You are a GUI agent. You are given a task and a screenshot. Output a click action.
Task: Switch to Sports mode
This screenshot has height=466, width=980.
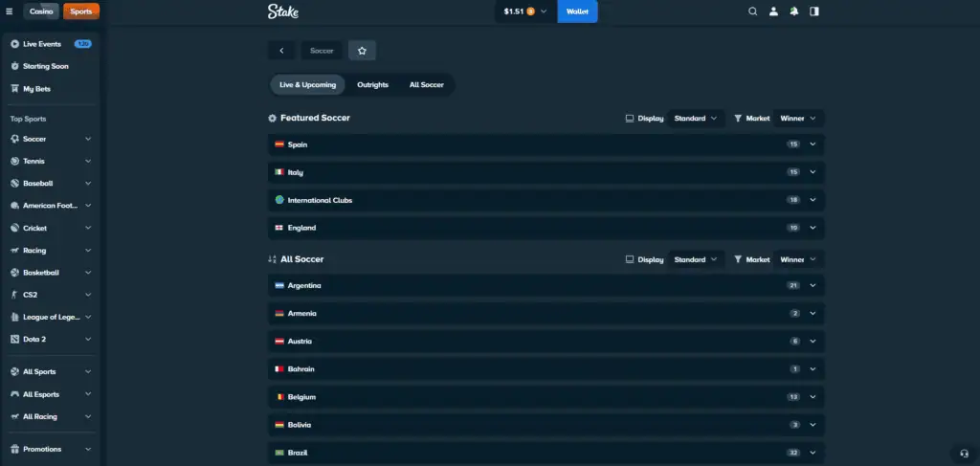coord(80,11)
